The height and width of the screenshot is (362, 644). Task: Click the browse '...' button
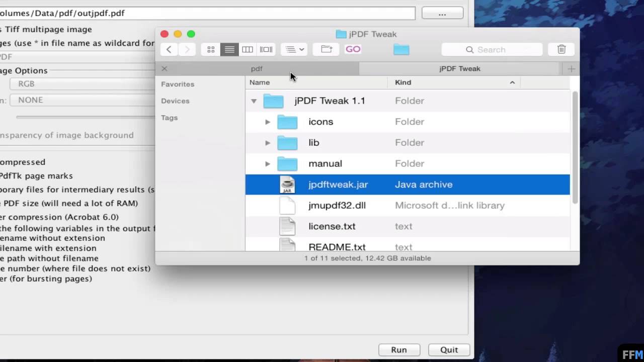pos(442,14)
